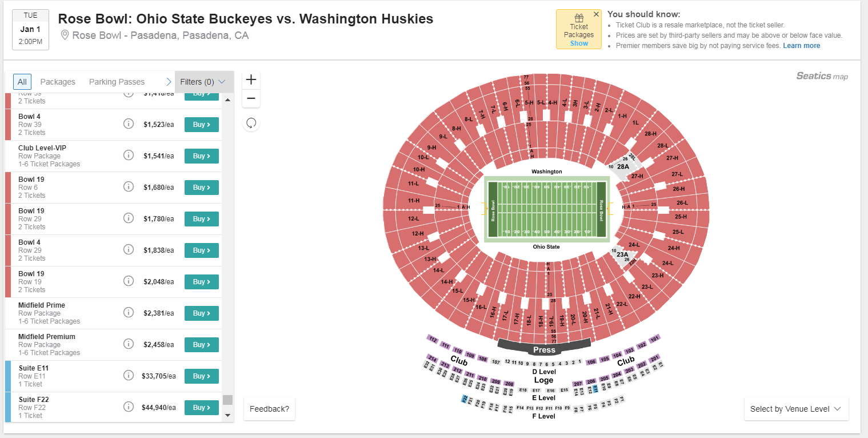The width and height of the screenshot is (868, 438).
Task: Close the Ticket Packages banner
Action: click(597, 14)
